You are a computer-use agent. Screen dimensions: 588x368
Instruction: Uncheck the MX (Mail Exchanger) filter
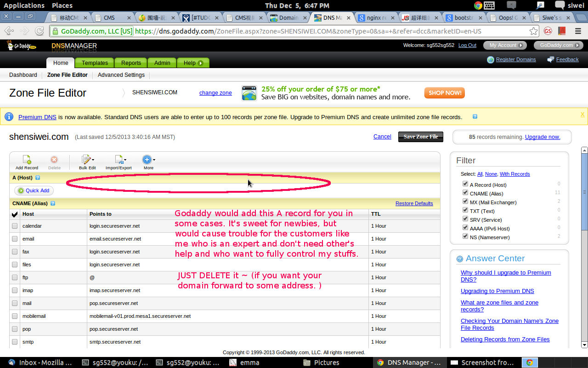tap(465, 201)
